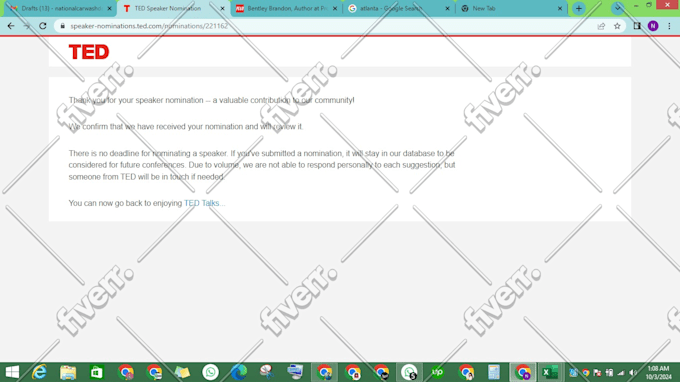Click the TED logo
The image size is (680, 382).
click(89, 52)
